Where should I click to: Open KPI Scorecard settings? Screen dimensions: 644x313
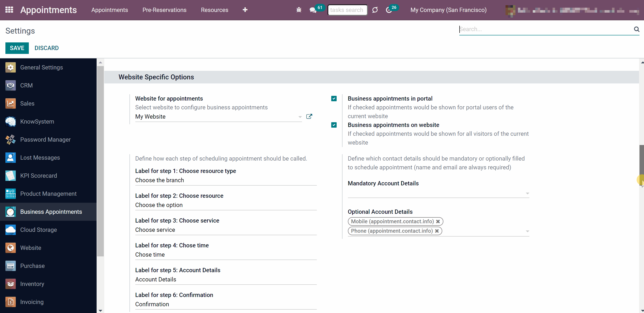[x=48, y=175]
